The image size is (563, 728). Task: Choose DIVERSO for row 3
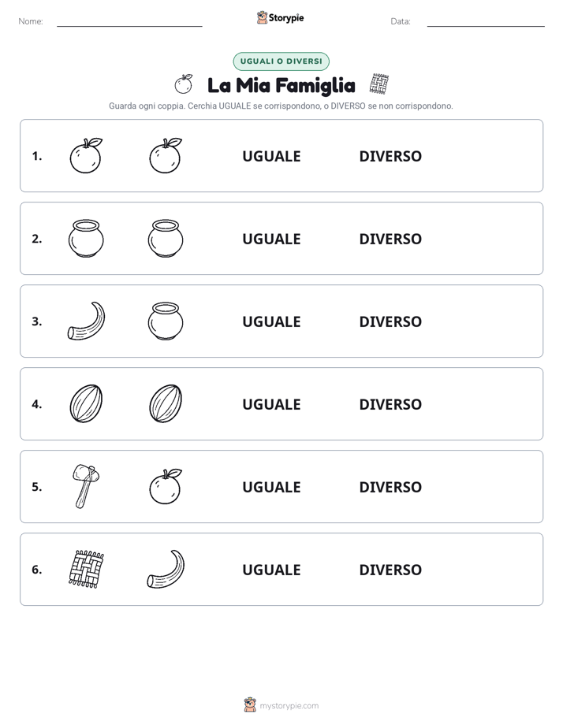click(x=390, y=321)
